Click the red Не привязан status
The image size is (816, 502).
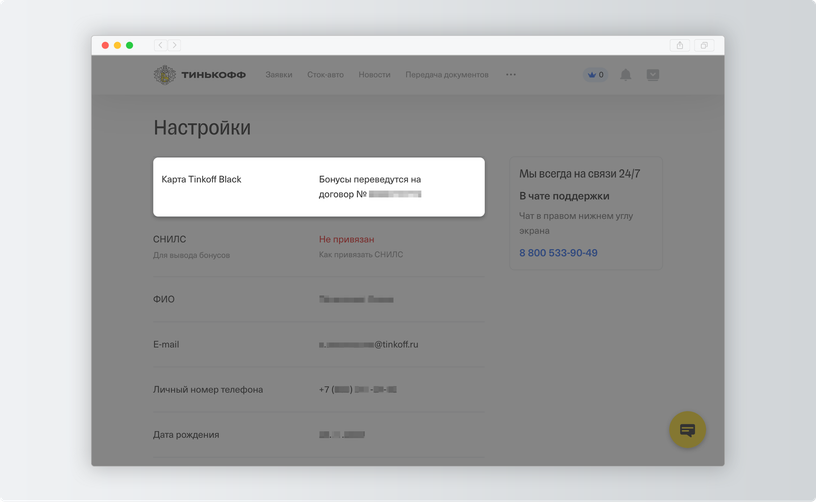347,239
